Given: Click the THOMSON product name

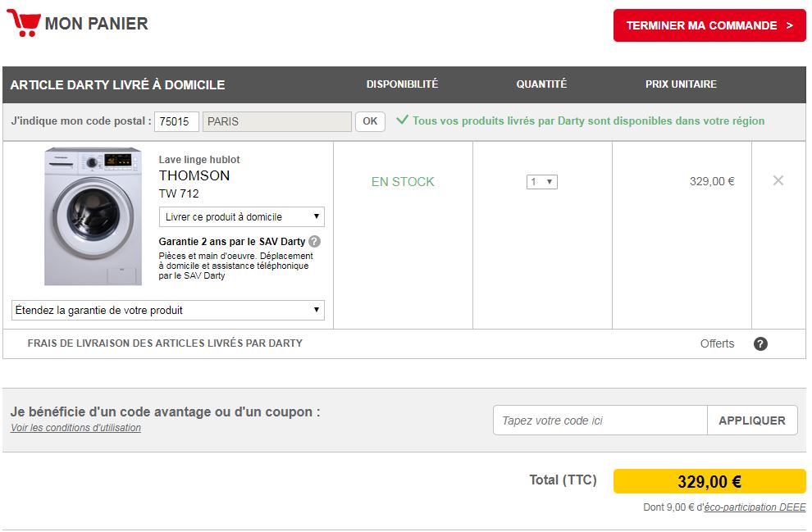Looking at the screenshot, I should pyautogui.click(x=194, y=175).
